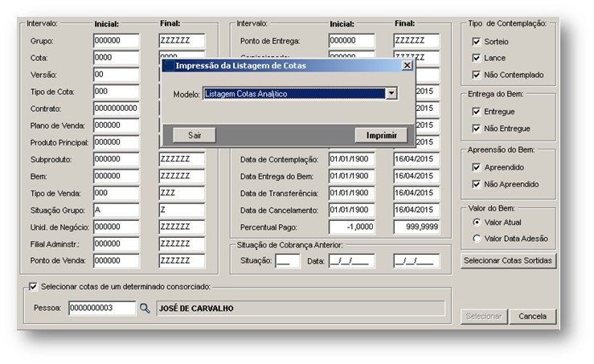
Task: Click the Produto Principal Inicial field
Action: click(x=117, y=142)
